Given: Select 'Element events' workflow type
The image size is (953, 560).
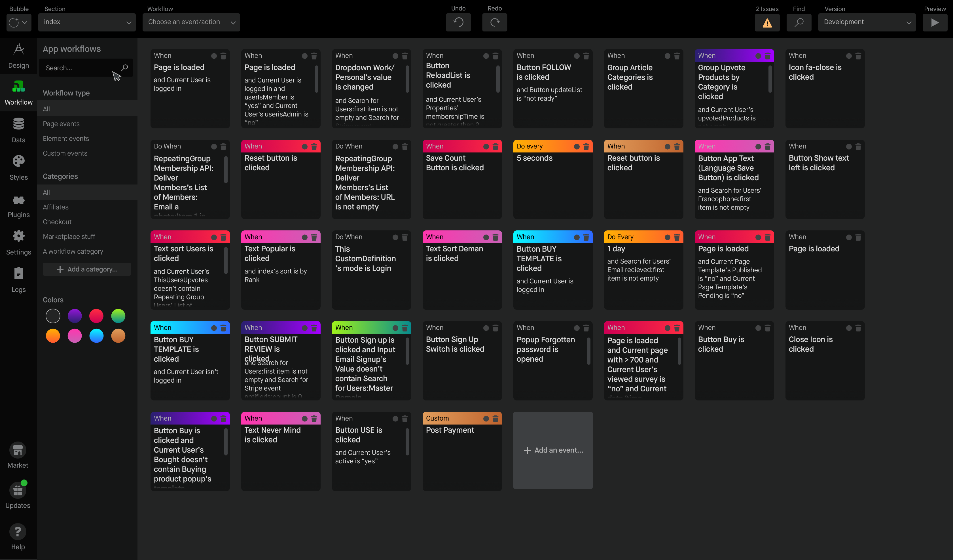Looking at the screenshot, I should pyautogui.click(x=66, y=138).
